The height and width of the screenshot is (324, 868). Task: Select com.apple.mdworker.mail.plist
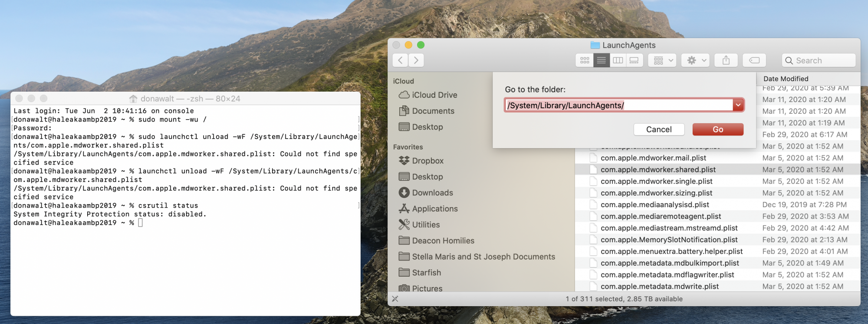tap(653, 158)
